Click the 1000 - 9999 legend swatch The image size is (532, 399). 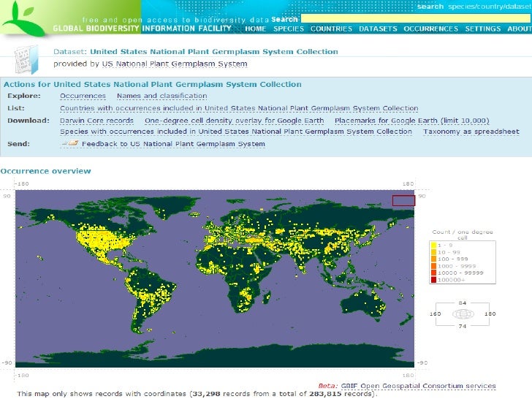(433, 266)
